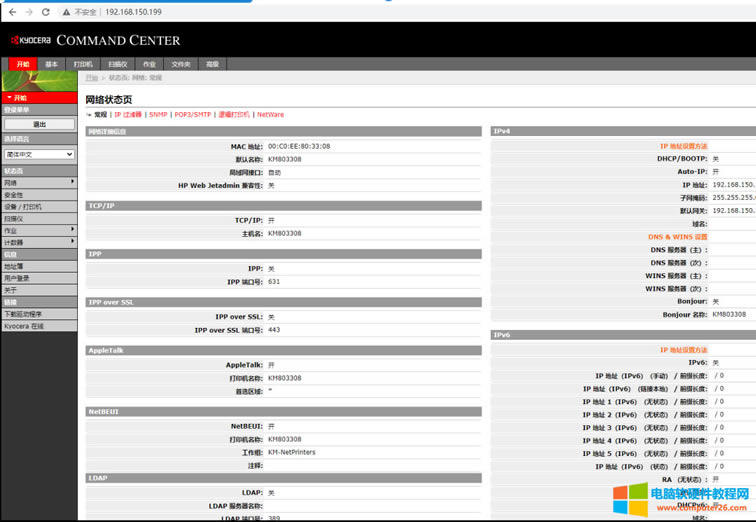
Task: Open the SNMP settings link
Action: (158, 115)
